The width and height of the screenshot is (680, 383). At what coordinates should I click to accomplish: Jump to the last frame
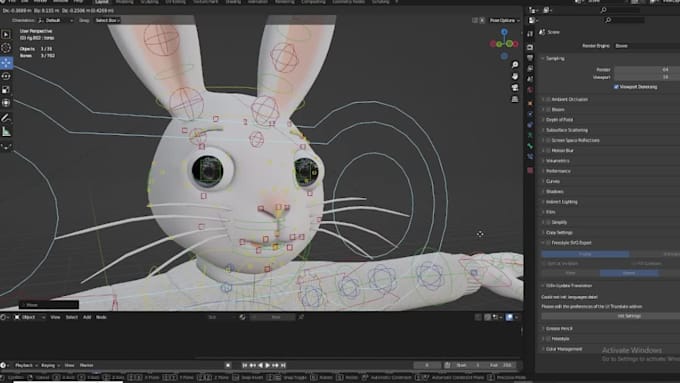(283, 365)
